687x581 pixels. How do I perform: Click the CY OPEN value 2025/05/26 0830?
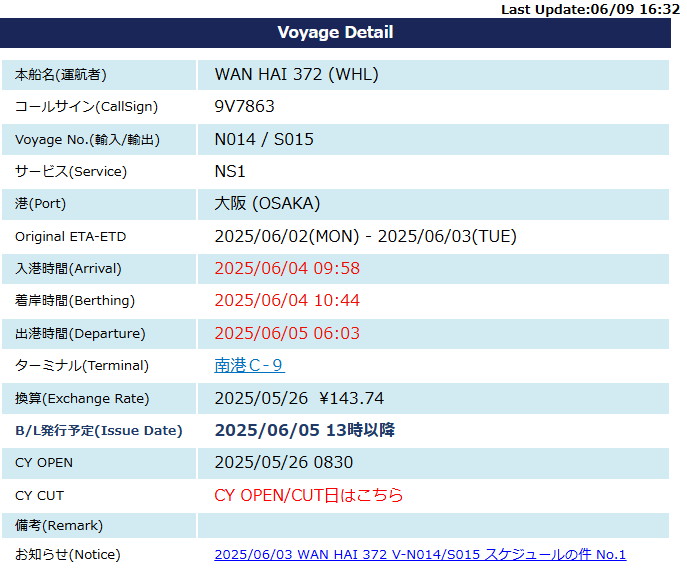pyautogui.click(x=283, y=462)
